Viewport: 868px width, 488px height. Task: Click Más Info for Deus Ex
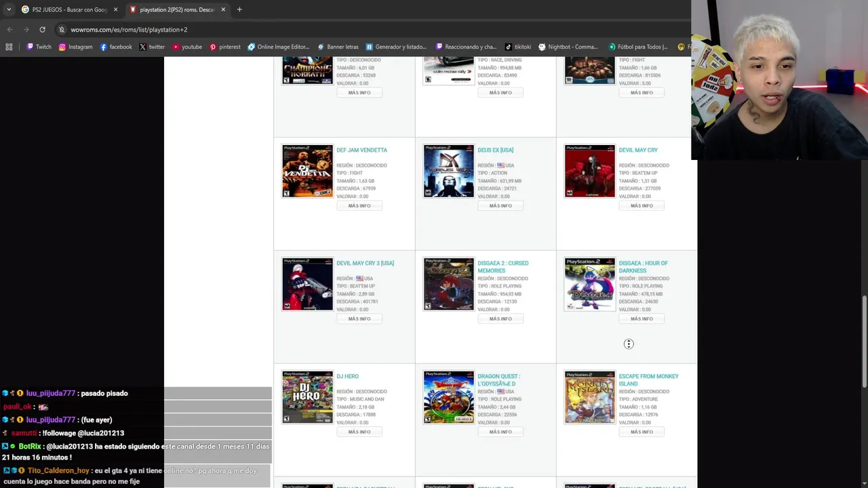[500, 205]
